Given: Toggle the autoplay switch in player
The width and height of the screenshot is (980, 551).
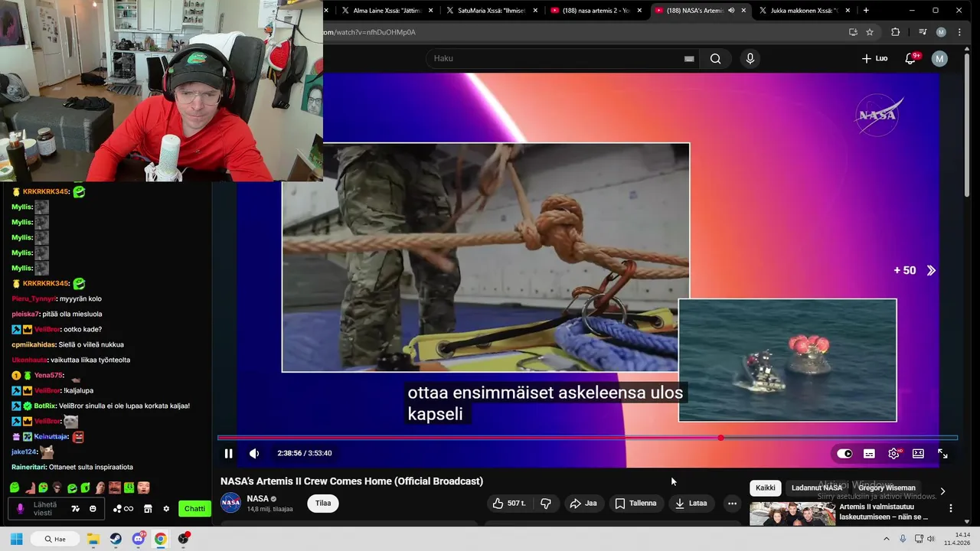Looking at the screenshot, I should 844,453.
